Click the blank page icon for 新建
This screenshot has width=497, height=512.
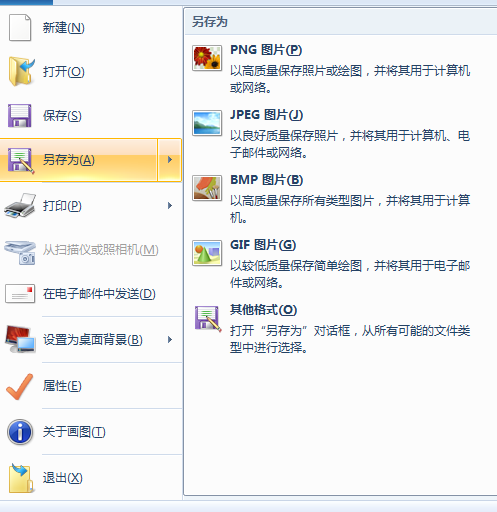pyautogui.click(x=20, y=27)
